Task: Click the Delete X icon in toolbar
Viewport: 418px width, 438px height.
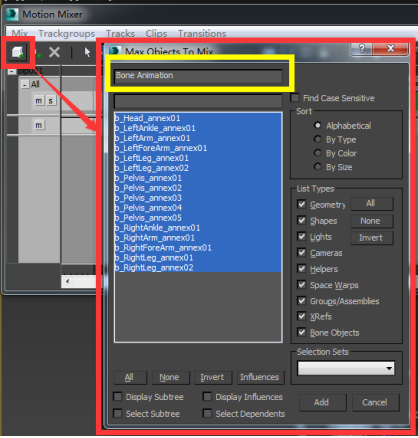Action: [x=54, y=52]
